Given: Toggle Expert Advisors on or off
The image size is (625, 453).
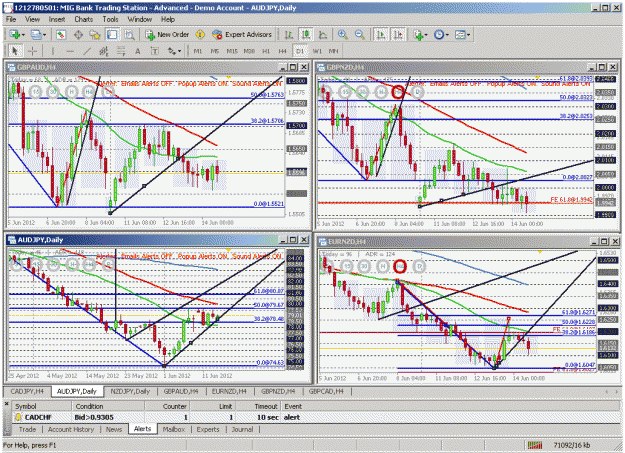Looking at the screenshot, I should click(x=242, y=35).
